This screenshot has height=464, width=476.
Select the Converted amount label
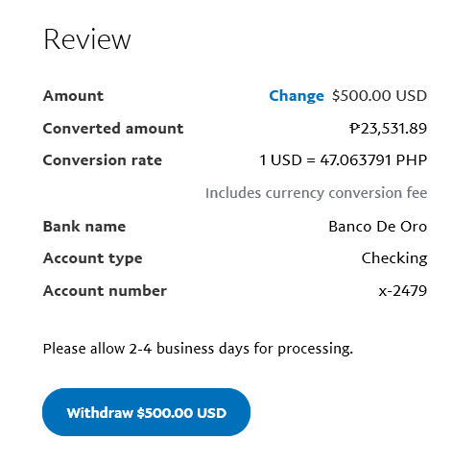(x=113, y=129)
